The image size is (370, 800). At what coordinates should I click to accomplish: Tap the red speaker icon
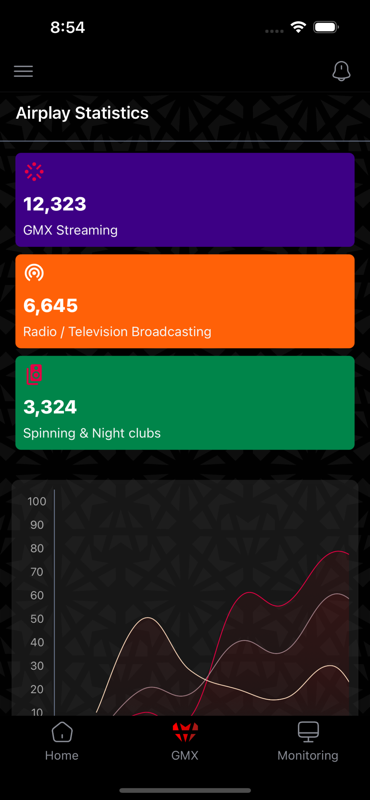click(x=34, y=374)
